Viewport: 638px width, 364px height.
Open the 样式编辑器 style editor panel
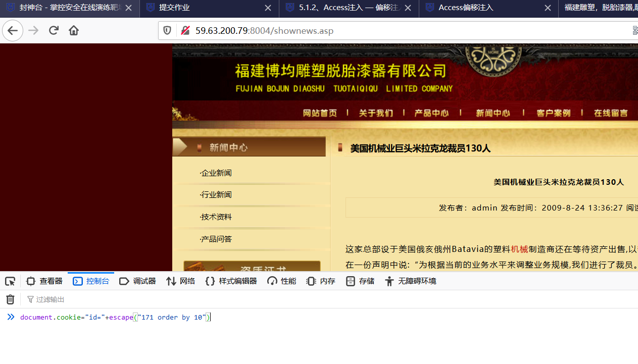[x=231, y=281]
